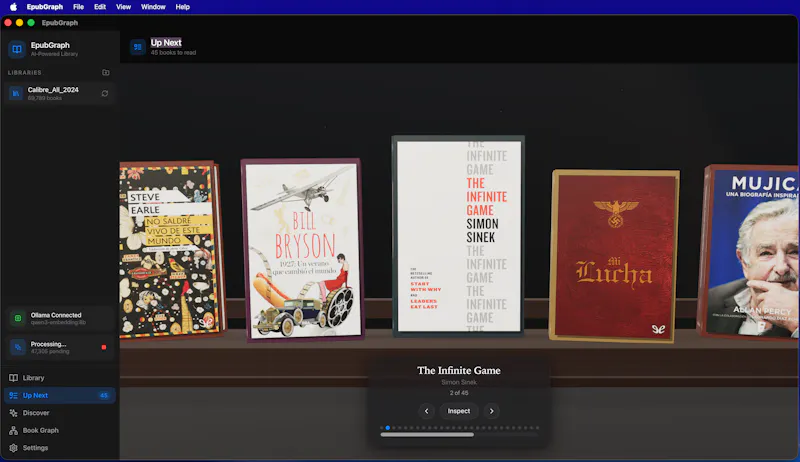The height and width of the screenshot is (462, 800).
Task: Click the Processing status icon
Action: click(x=18, y=347)
